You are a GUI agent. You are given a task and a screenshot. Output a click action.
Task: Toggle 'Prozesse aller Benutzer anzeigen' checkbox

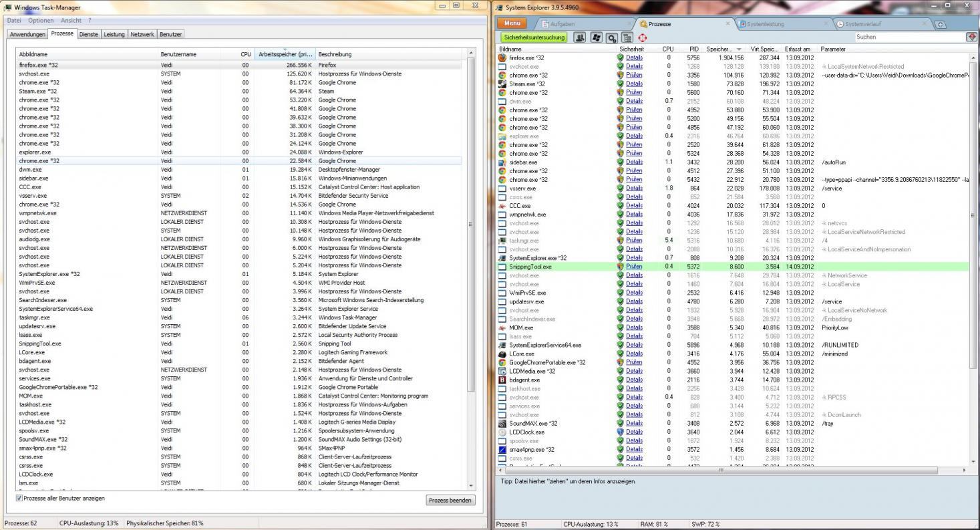(x=19, y=498)
